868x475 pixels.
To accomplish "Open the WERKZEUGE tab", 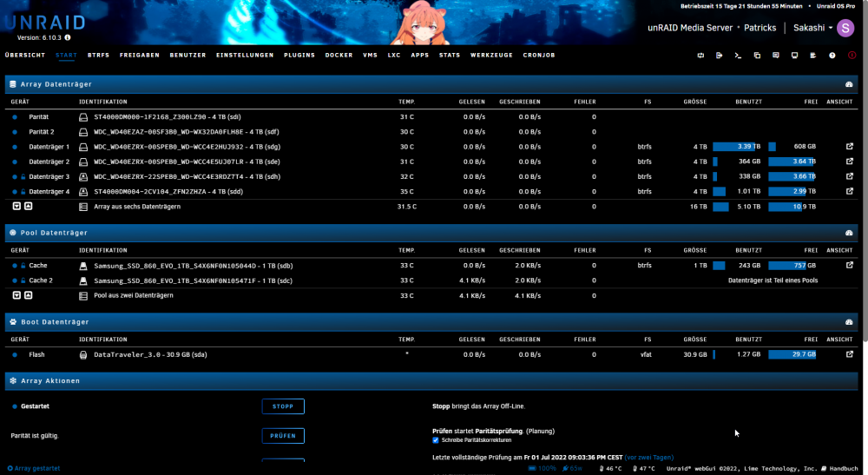I will (x=491, y=56).
